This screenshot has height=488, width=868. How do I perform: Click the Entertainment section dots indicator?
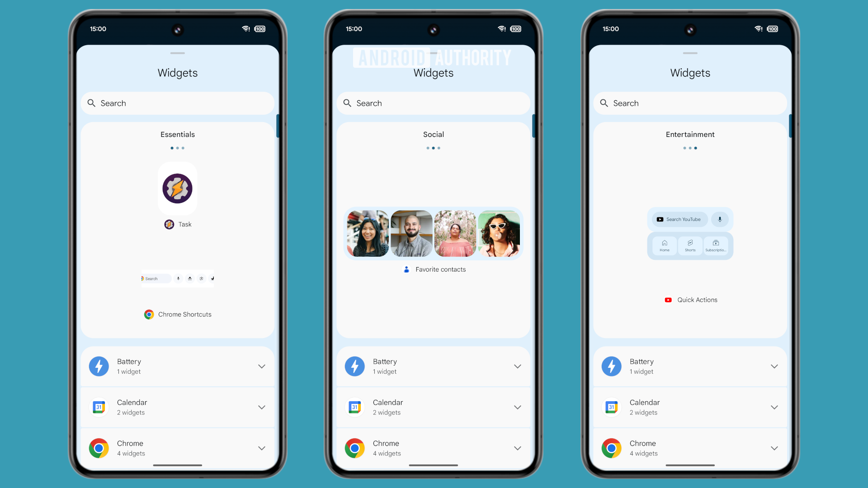(x=690, y=148)
